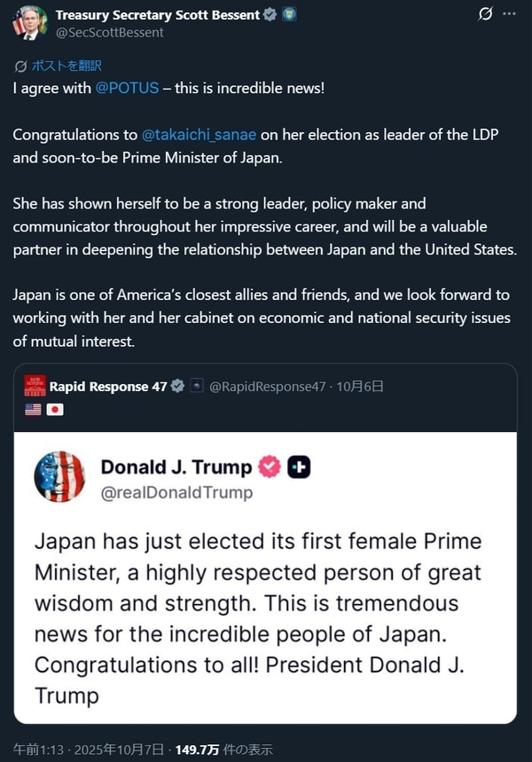Open the @SecScottBessent handle
The width and height of the screenshot is (532, 762).
110,32
